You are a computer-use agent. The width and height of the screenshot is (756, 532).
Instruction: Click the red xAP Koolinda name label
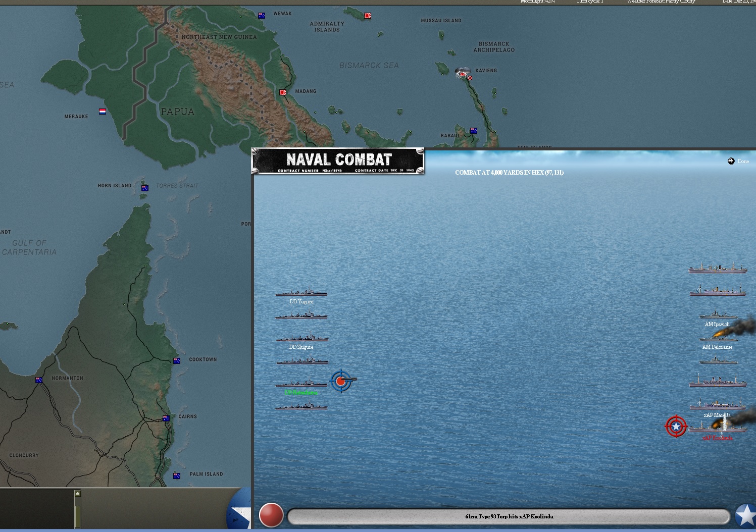tap(718, 438)
